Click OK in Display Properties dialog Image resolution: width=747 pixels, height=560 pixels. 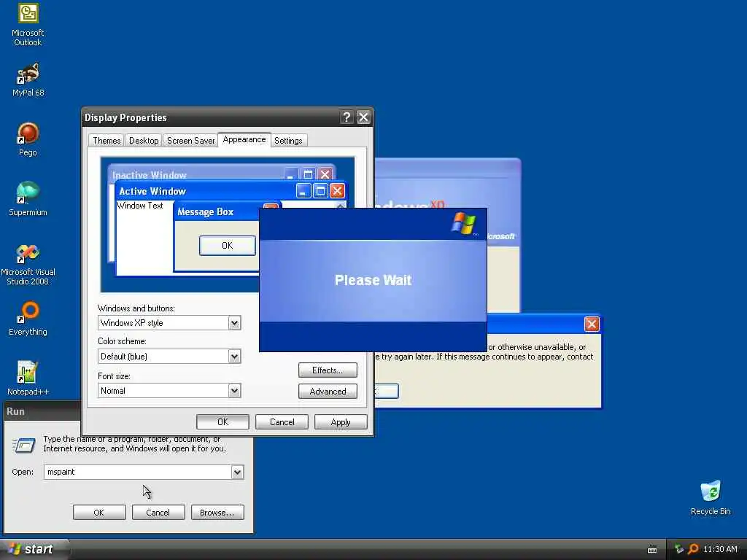[x=222, y=422]
